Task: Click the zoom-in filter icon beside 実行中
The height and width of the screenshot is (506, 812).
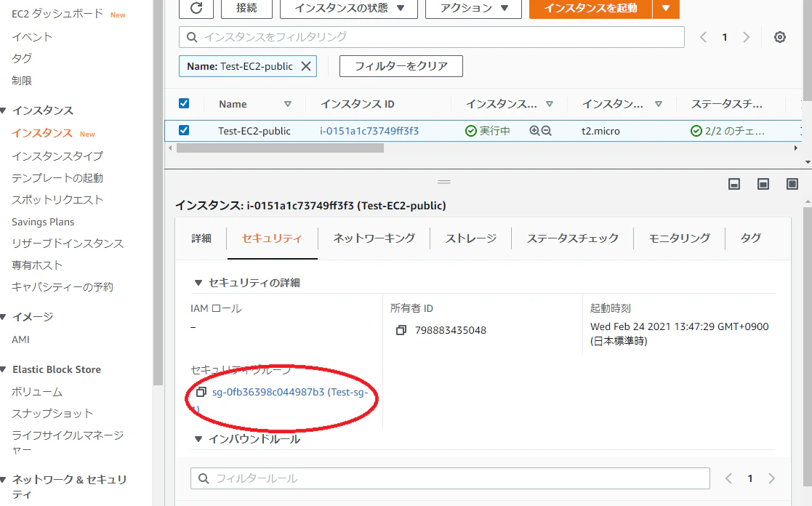Action: (534, 131)
